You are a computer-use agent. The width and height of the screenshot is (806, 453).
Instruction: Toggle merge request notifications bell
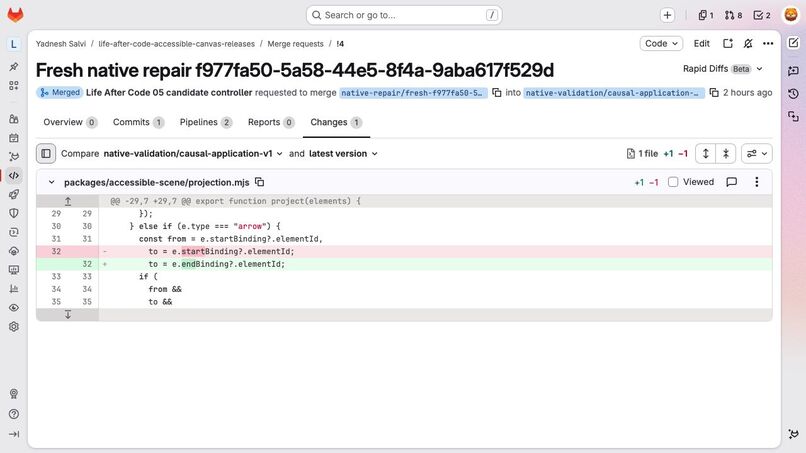point(748,44)
